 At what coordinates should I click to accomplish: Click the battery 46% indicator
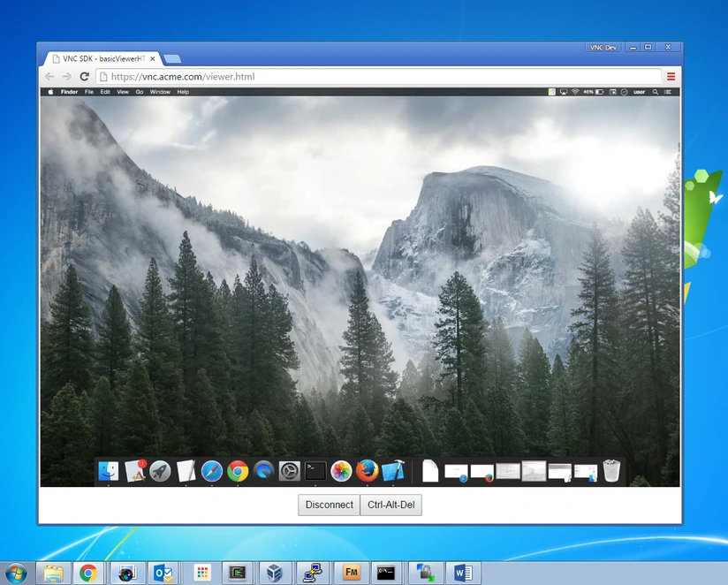point(594,92)
